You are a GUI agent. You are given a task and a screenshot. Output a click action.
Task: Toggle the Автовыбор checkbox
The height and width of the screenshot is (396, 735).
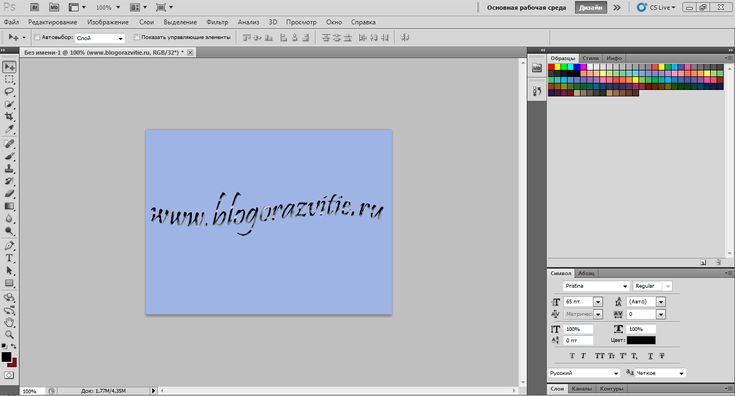click(37, 37)
